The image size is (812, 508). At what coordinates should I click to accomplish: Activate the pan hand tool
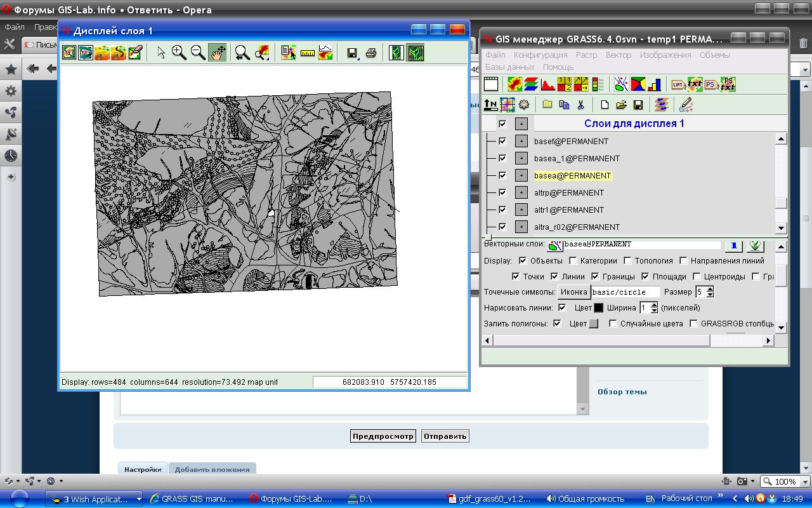pos(217,53)
